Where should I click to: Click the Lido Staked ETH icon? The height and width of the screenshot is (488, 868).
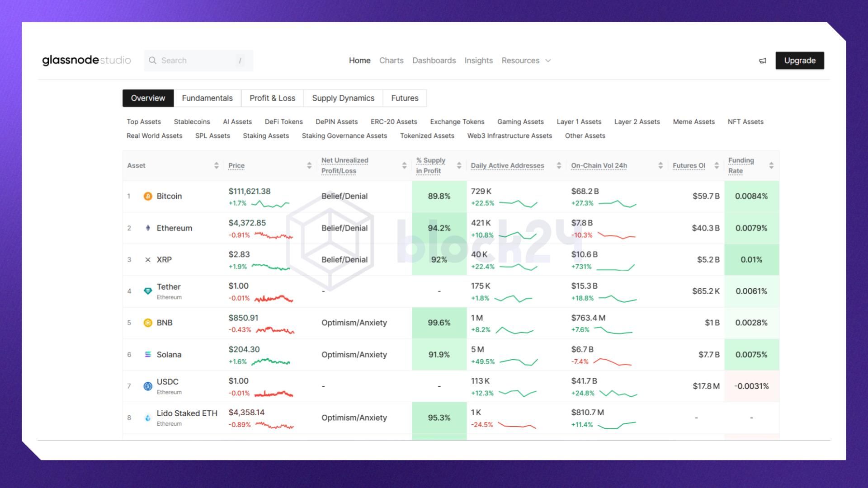tap(148, 418)
